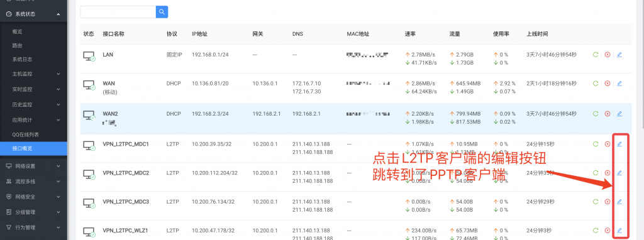This screenshot has width=644, height=240.
Task: Refresh VPN_L2TPC_MDC2 connection
Action: pos(595,173)
